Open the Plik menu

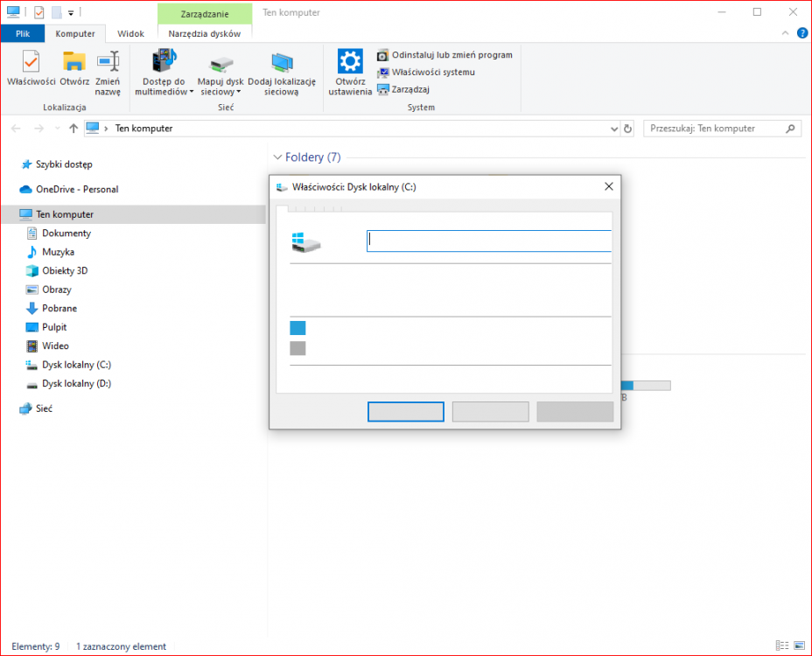click(x=23, y=33)
